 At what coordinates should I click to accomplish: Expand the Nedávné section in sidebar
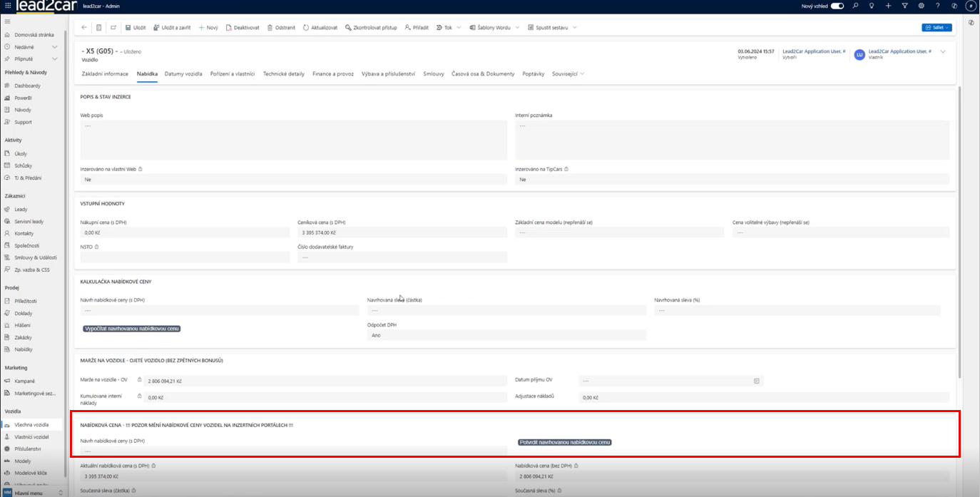click(x=55, y=46)
